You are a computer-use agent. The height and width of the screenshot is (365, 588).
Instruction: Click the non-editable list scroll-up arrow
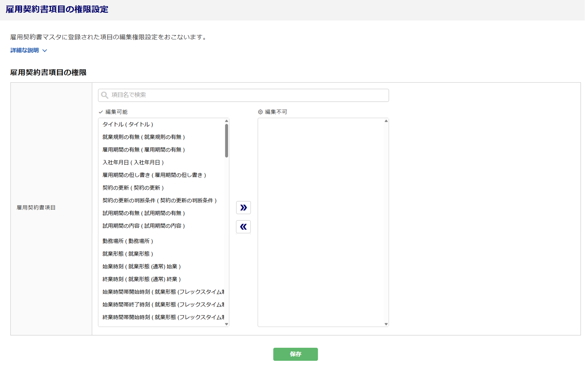(386, 121)
